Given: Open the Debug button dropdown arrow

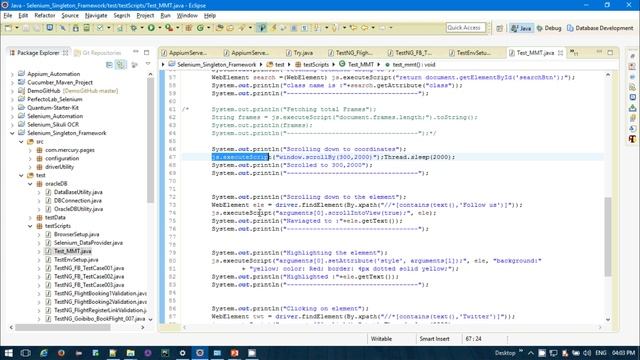Looking at the screenshot, I should tap(142, 28).
